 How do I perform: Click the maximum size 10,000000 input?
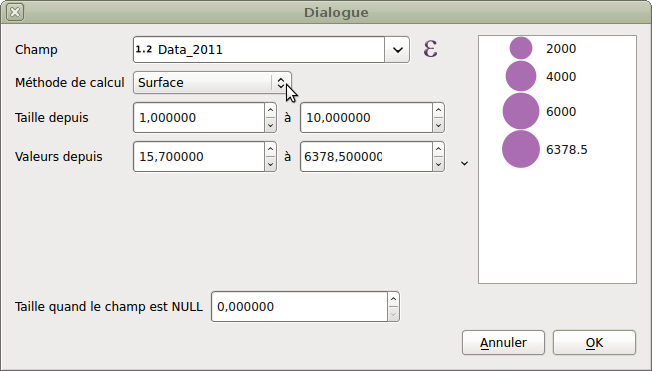366,118
